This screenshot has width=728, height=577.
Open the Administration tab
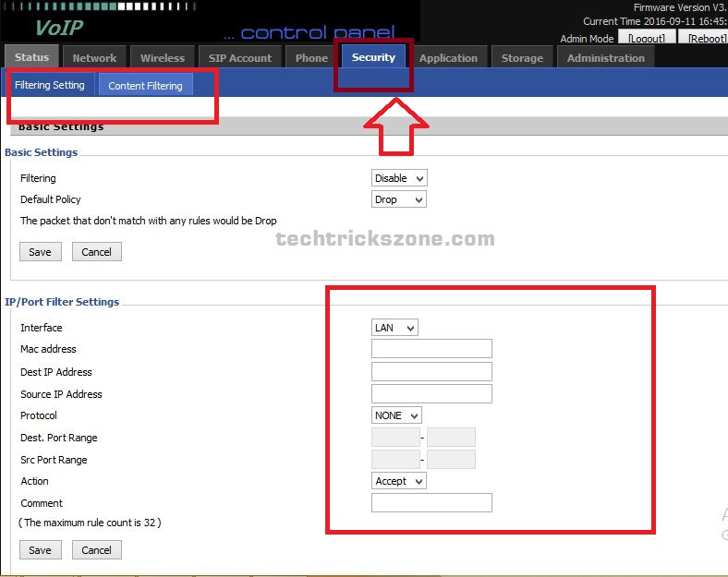tap(606, 57)
